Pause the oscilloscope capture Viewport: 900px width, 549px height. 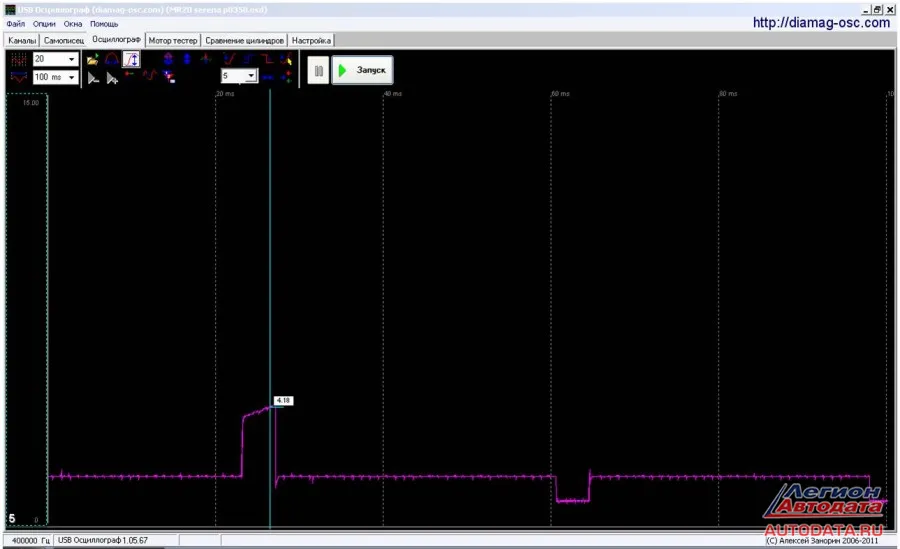pos(318,70)
